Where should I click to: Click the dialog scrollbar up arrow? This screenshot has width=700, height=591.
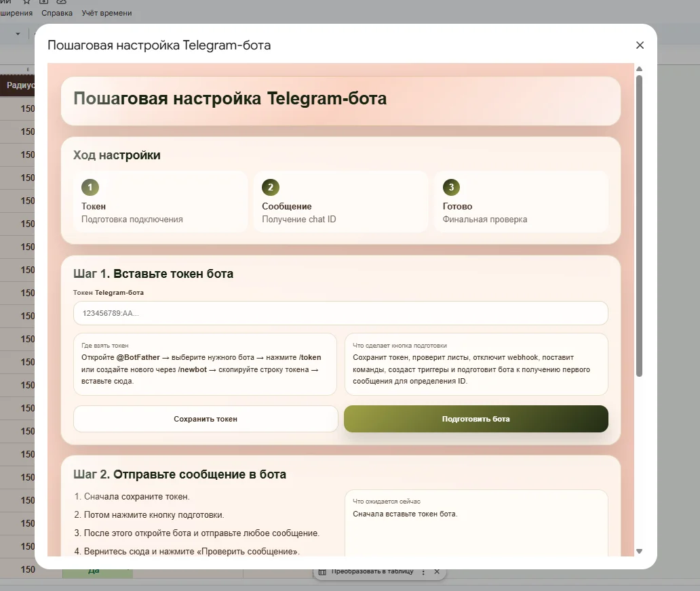coord(639,68)
